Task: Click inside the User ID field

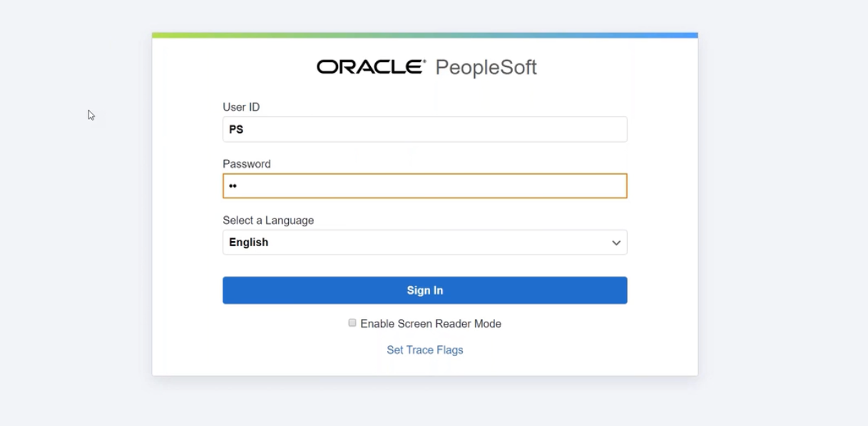Action: [x=424, y=129]
